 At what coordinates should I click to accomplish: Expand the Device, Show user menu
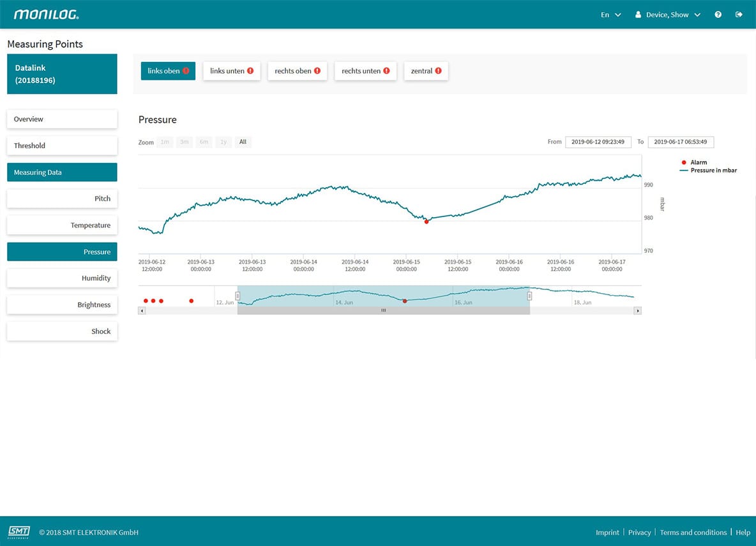click(x=668, y=15)
